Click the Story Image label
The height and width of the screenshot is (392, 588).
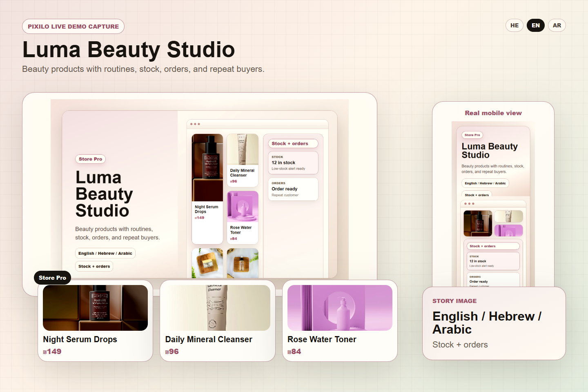click(454, 301)
